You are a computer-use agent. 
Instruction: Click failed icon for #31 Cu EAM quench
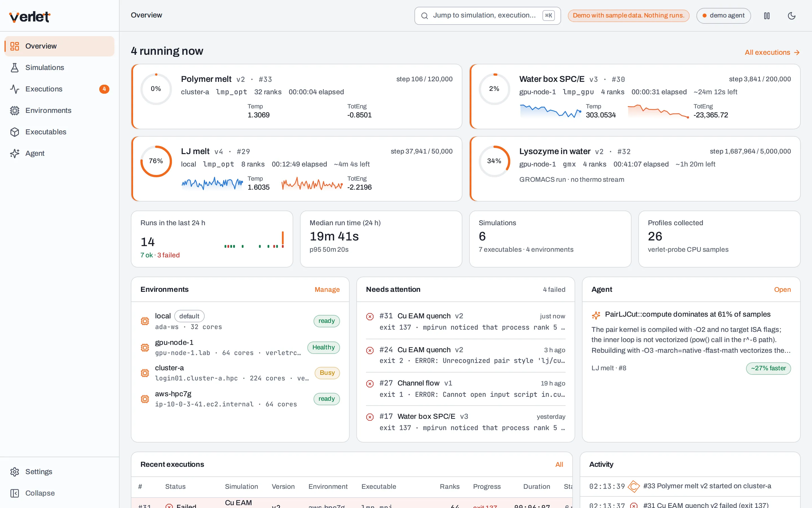click(370, 316)
